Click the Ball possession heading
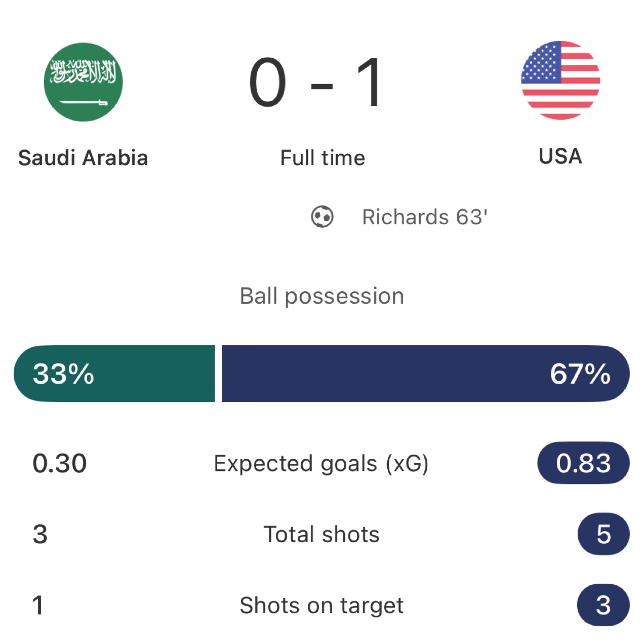644x644 pixels. click(322, 296)
